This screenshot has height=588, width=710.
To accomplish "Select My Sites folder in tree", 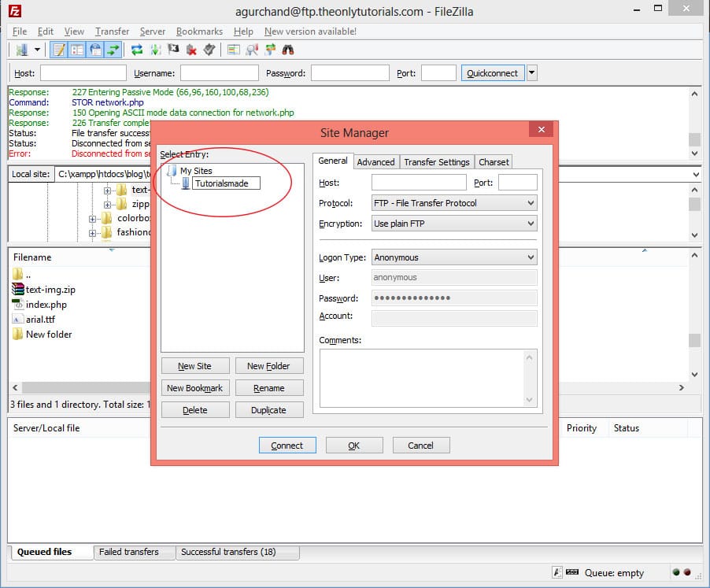I will [x=196, y=171].
